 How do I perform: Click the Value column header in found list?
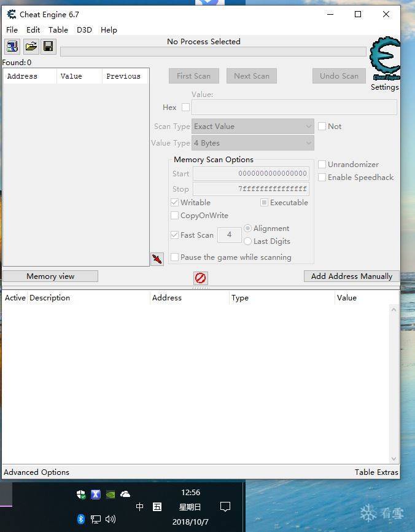tap(79, 76)
